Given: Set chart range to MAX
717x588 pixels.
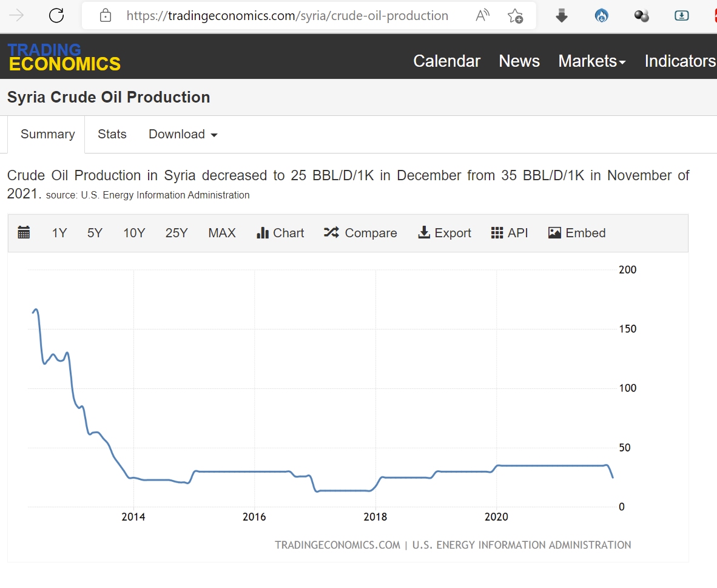Looking at the screenshot, I should coord(222,233).
